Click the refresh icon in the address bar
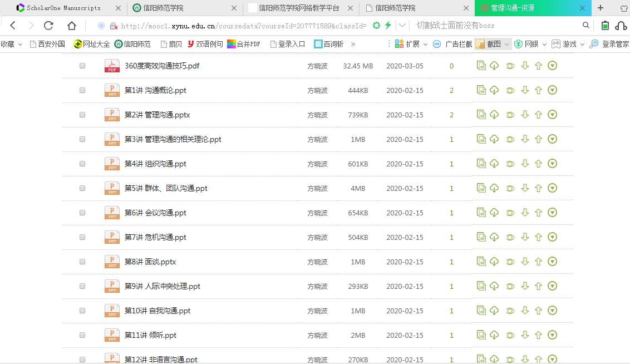630x364 pixels. (x=48, y=25)
